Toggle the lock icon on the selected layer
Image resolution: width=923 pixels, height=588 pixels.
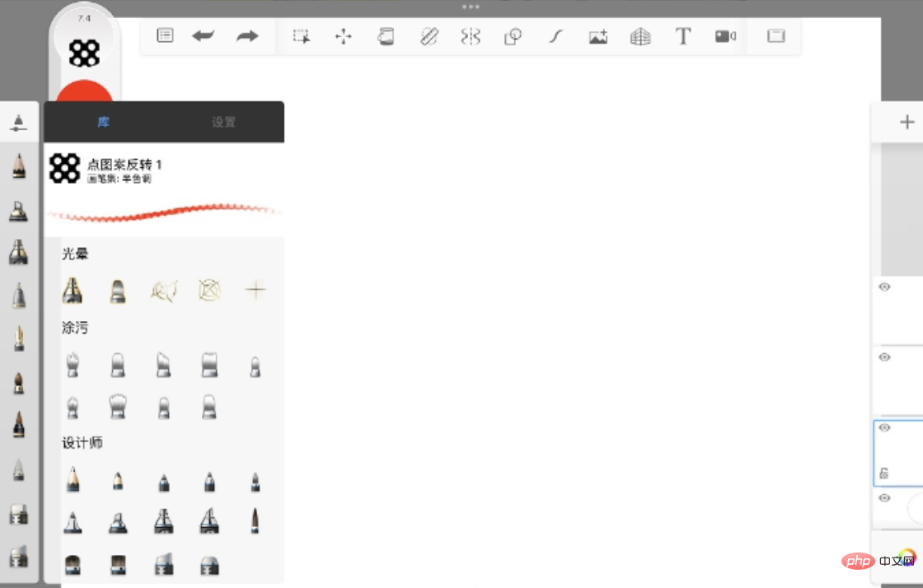[x=883, y=473]
